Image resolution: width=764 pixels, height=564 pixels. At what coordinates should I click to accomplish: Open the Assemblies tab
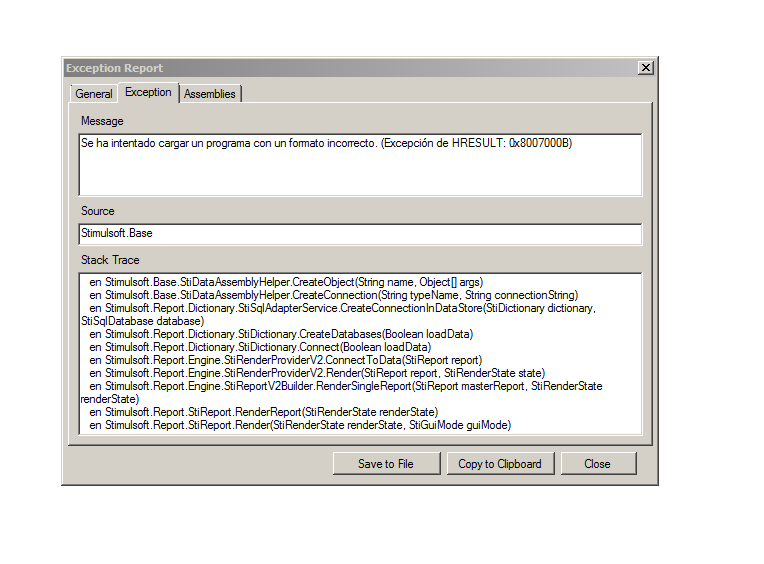(210, 94)
